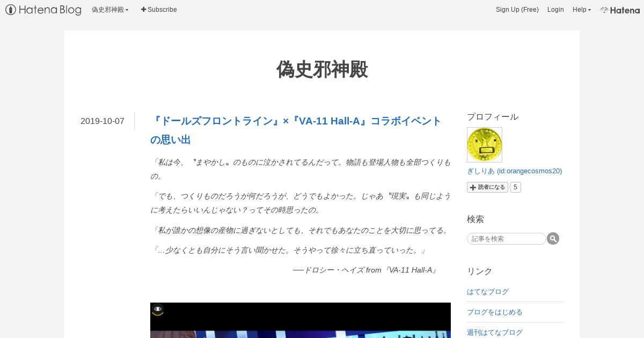Open the はてなブログ sidebar link
The width and height of the screenshot is (644, 338).
click(488, 292)
